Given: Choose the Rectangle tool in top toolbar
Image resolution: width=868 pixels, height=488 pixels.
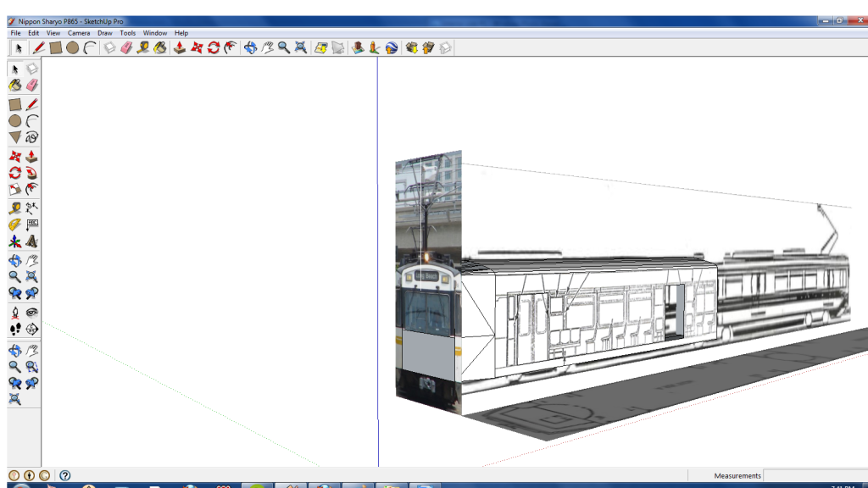Looking at the screenshot, I should point(55,48).
